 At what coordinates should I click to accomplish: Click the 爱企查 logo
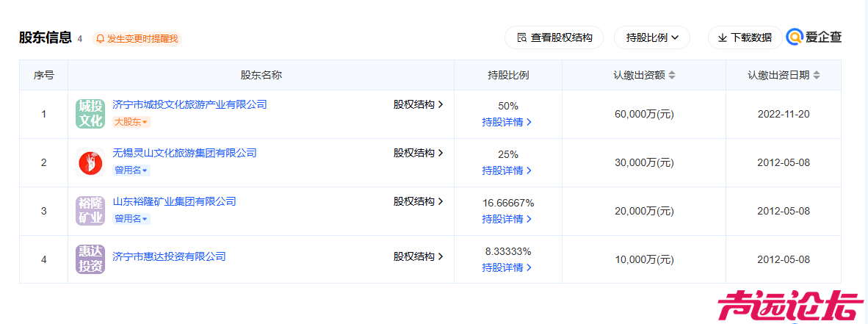pos(814,37)
